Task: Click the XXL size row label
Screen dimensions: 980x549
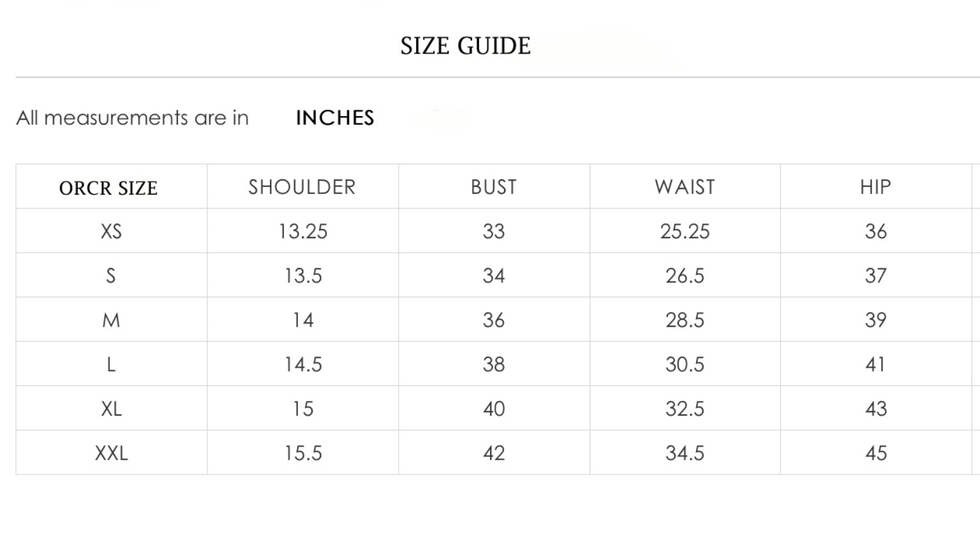Action: click(x=111, y=453)
